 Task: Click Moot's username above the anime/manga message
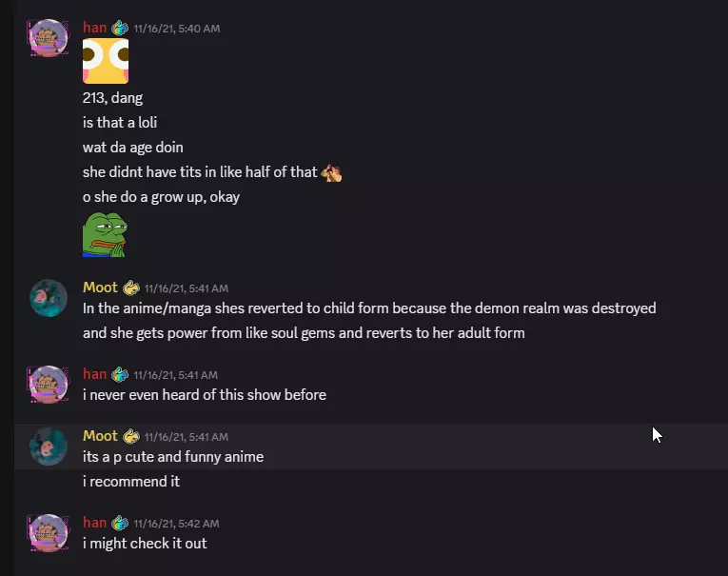point(100,288)
